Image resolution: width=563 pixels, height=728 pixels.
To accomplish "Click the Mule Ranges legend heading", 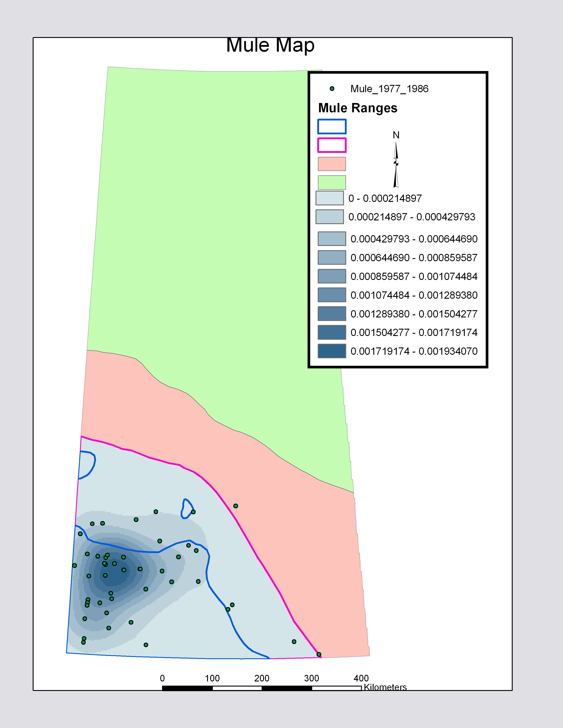I will tap(357, 108).
